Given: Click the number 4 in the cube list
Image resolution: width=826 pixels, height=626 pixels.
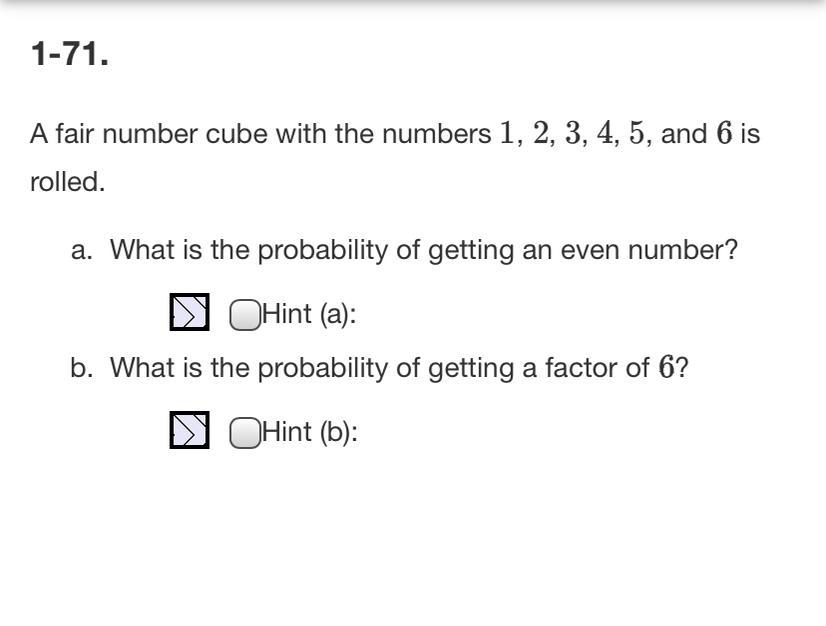Looking at the screenshot, I should click(x=605, y=132).
